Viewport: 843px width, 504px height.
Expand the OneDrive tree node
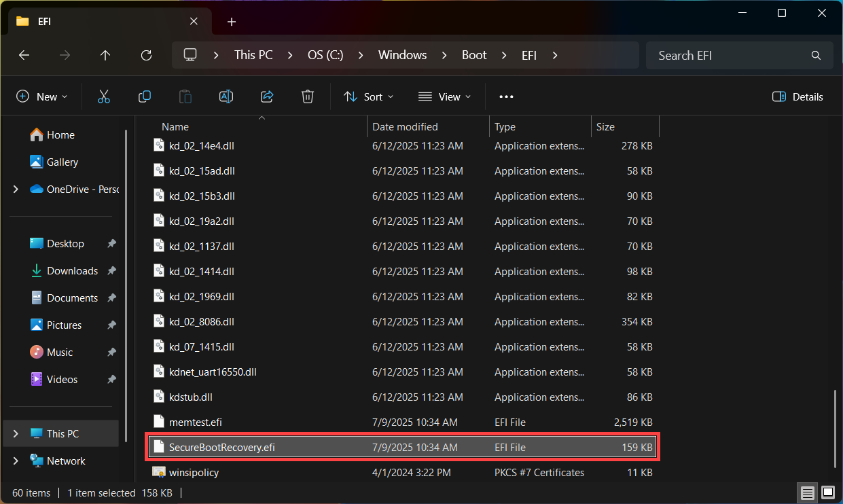(16, 189)
